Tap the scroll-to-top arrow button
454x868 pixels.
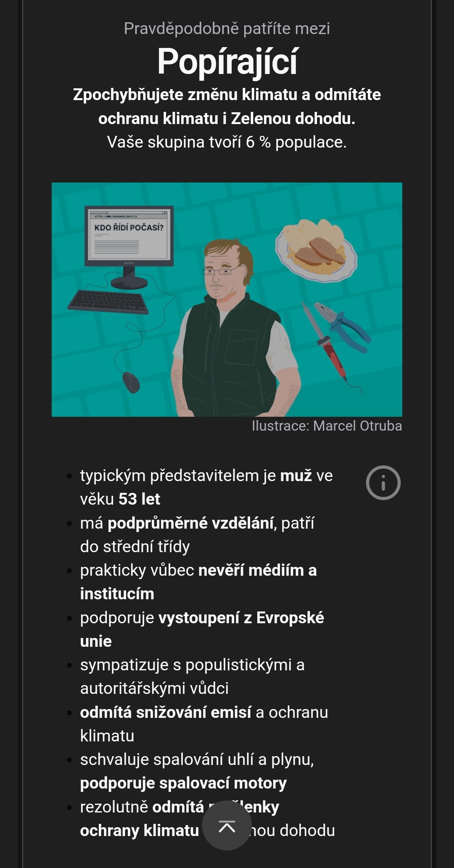click(x=227, y=826)
